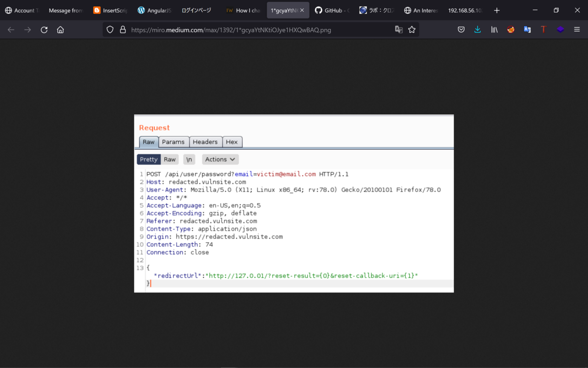The height and width of the screenshot is (368, 588).
Task: Open the Firefox home page
Action: (x=60, y=30)
